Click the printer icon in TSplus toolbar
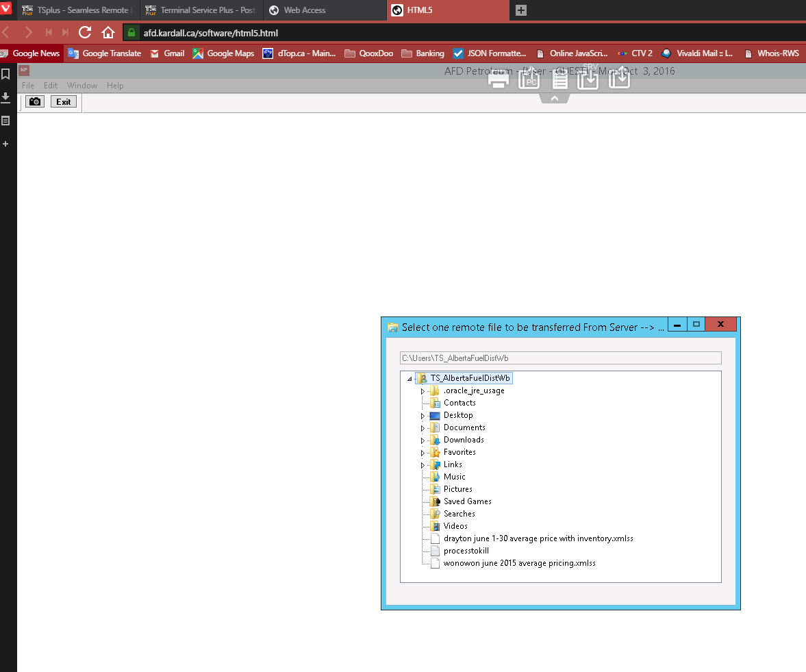Screen dimensions: 806x672 click(498, 79)
